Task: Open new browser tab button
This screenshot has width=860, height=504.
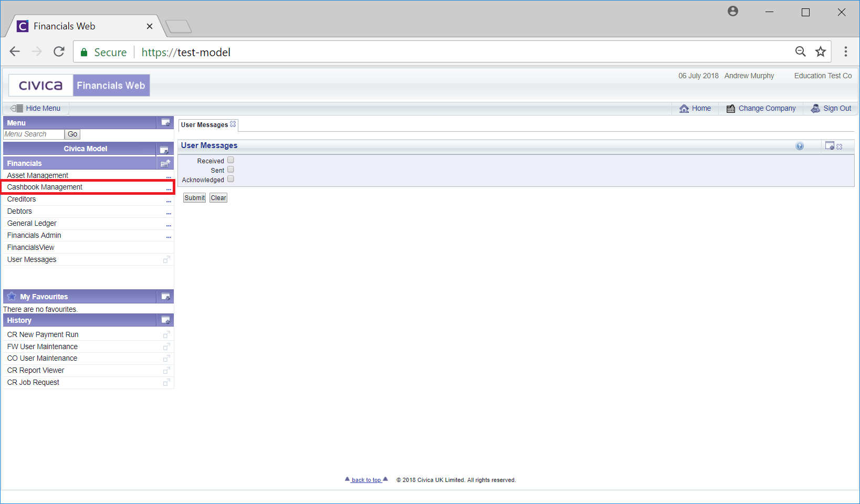Action: click(179, 26)
